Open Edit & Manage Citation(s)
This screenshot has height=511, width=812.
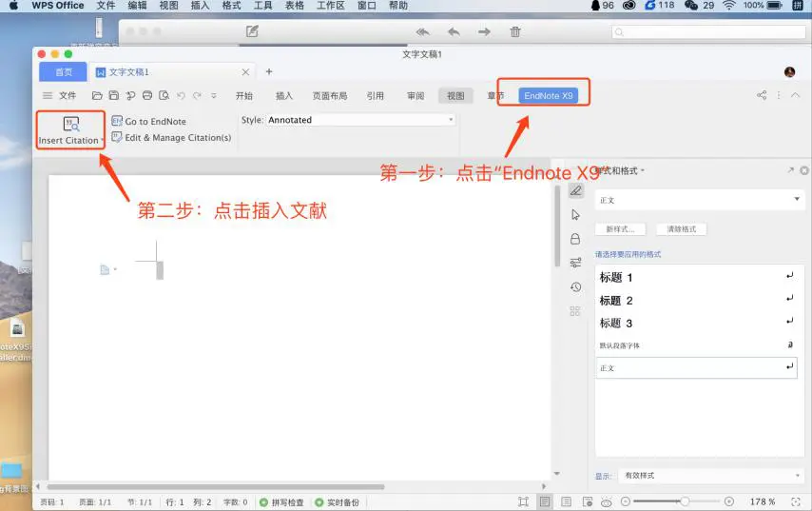(x=171, y=138)
